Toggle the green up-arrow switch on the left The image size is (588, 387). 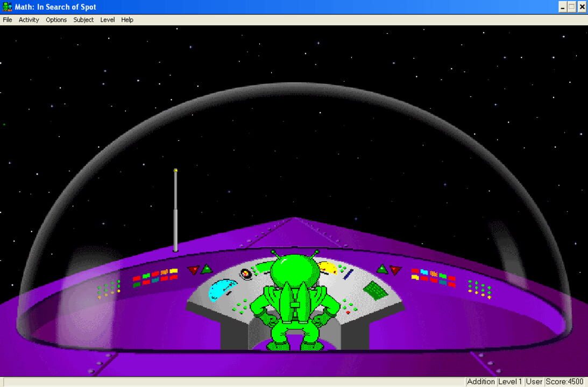coord(206,268)
